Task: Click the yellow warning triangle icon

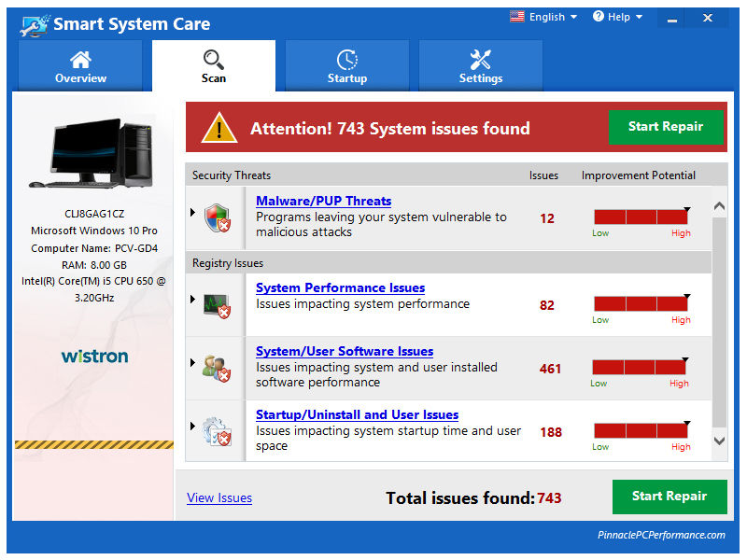Action: point(219,128)
